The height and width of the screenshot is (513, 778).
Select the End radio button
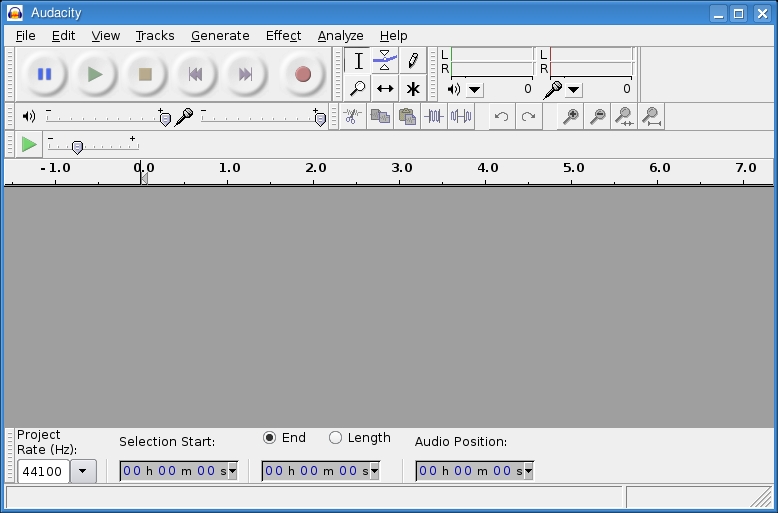[270, 437]
